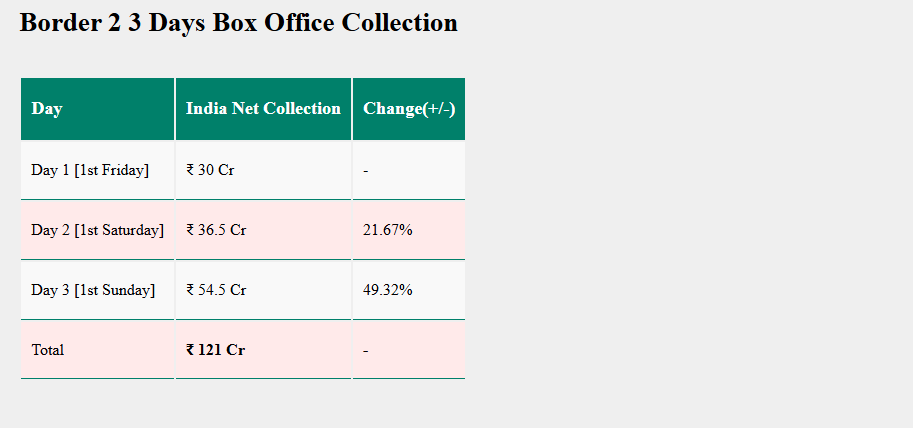This screenshot has width=913, height=428.
Task: Click the dash in Day 1 change cell
Action: coord(366,171)
